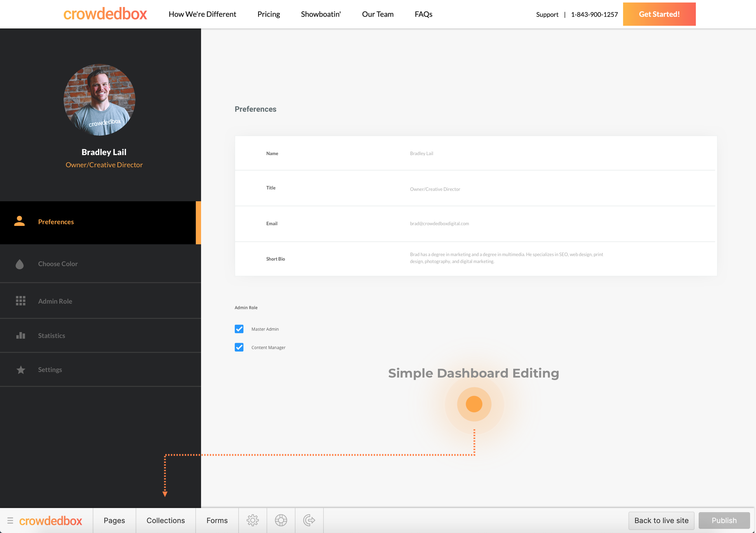Open the hamburger menu beside crowdedbox logo
756x533 pixels.
[x=10, y=521]
